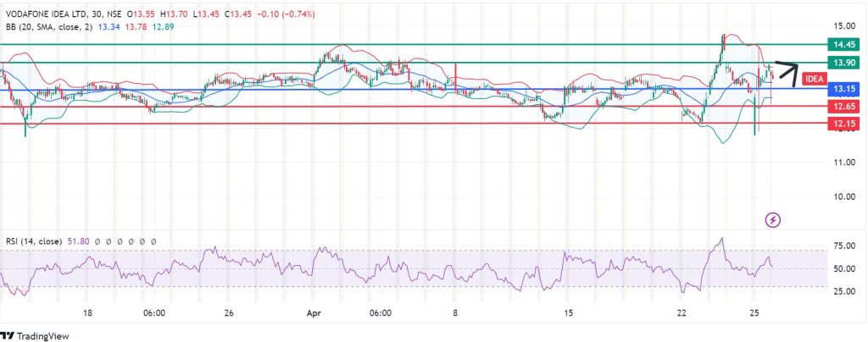The image size is (868, 342).
Task: Click the low price value L13.45
Action: point(204,14)
